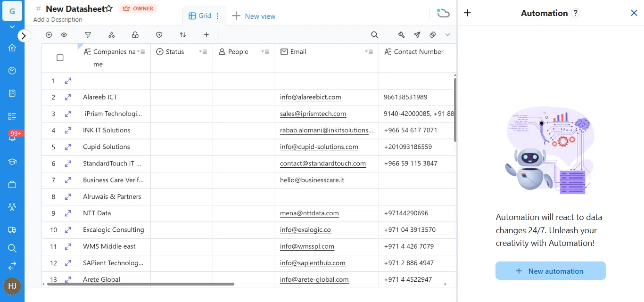Click plus icon in Automation panel header
Viewport: 644px width, 302px height.
[x=467, y=13]
